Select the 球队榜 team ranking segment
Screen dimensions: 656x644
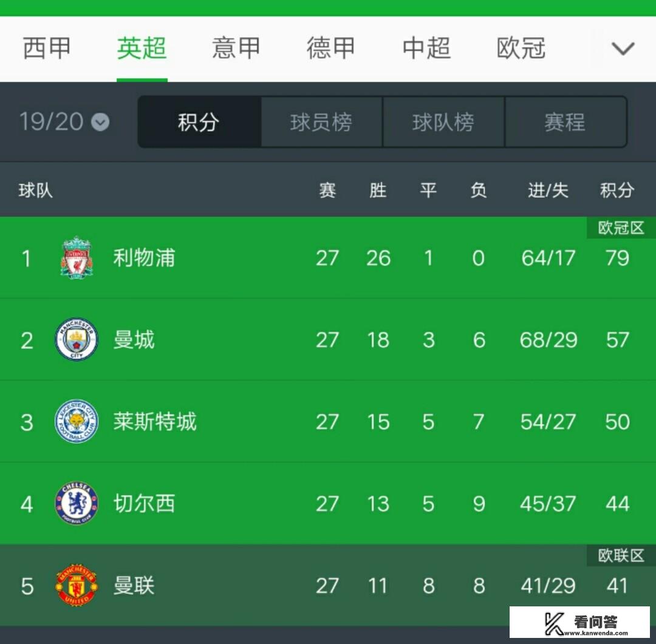coord(443,121)
